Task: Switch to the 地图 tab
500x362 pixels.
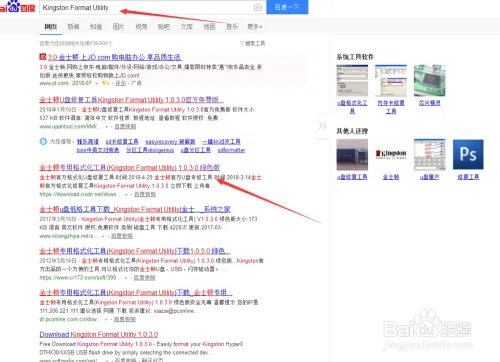Action: (209, 27)
